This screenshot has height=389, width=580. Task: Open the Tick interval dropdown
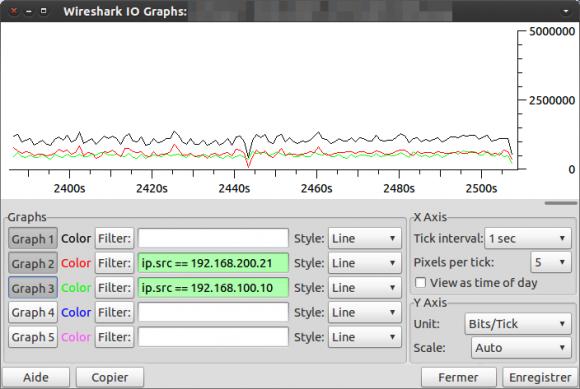coord(528,239)
